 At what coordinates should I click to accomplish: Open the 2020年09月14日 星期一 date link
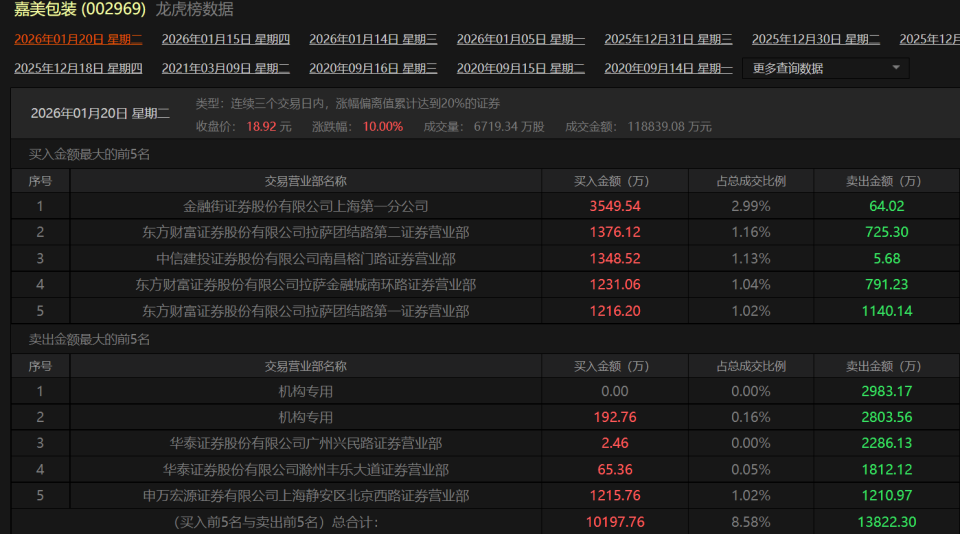click(x=669, y=69)
